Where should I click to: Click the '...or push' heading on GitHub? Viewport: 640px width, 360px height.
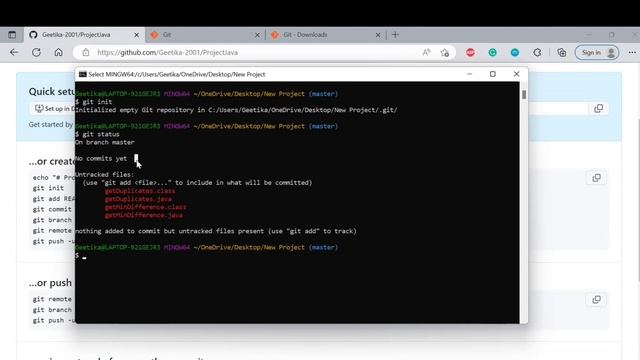pos(50,282)
